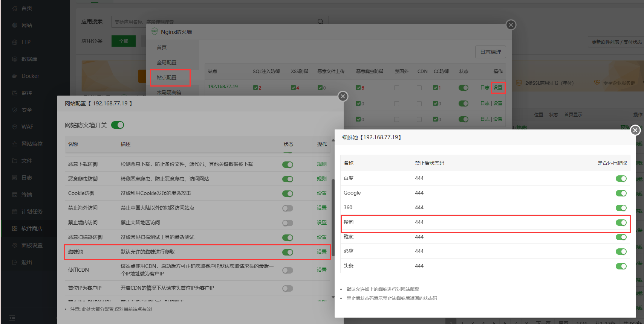Toggle 360 spider crawl switch
Viewport: 644px width, 324px height.
tap(621, 208)
